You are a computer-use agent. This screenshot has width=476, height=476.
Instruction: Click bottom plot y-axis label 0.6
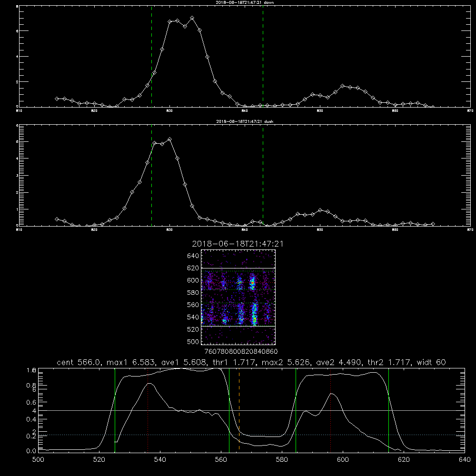(31, 402)
